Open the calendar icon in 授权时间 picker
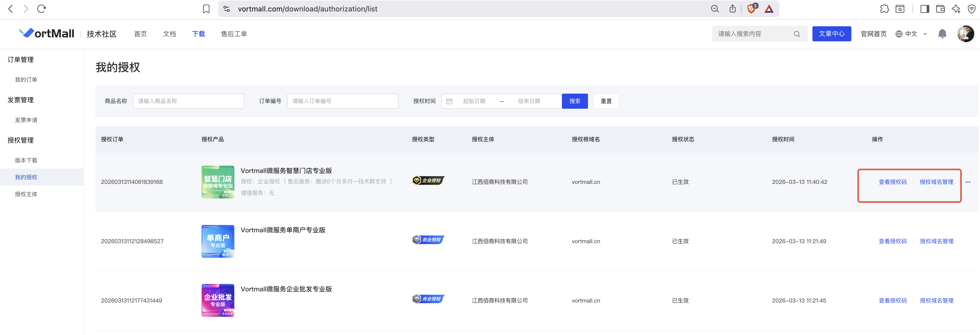The height and width of the screenshot is (335, 980). tap(449, 101)
